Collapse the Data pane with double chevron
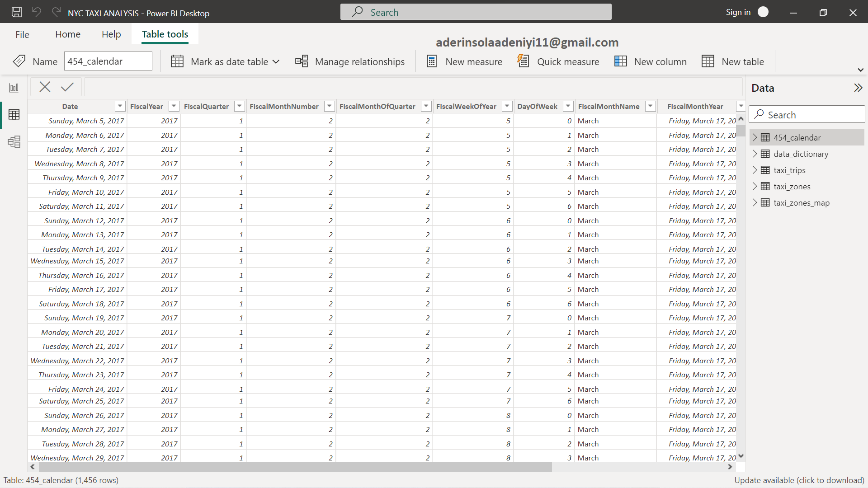 (x=858, y=88)
